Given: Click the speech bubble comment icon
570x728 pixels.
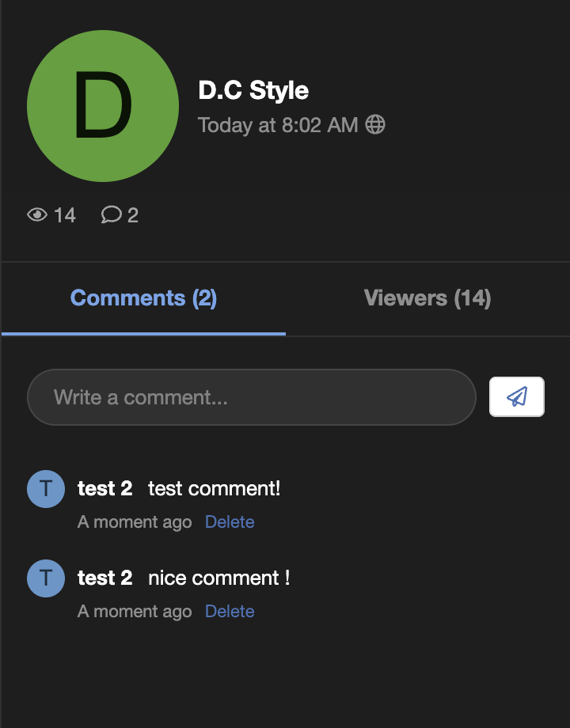Looking at the screenshot, I should 111,214.
